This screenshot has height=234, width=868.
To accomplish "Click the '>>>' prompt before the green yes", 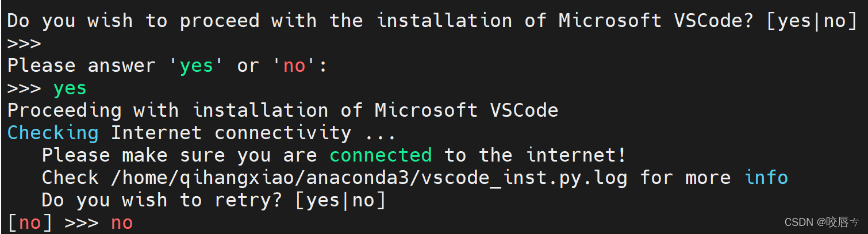I will (x=24, y=88).
